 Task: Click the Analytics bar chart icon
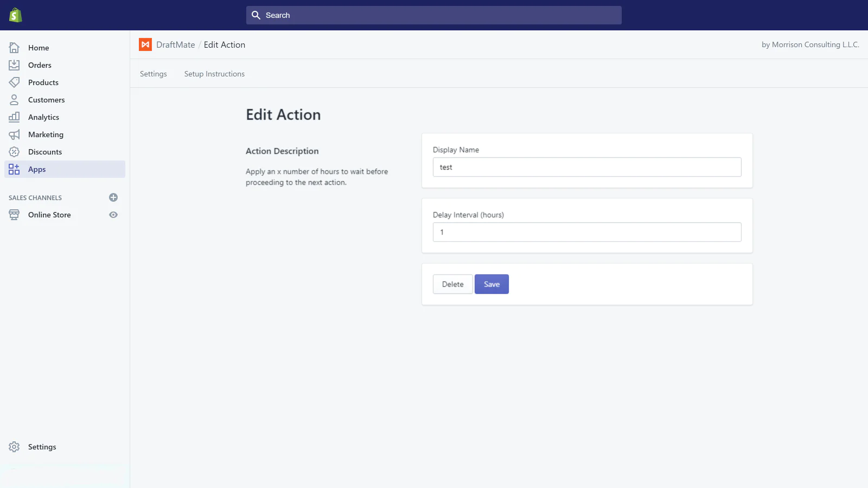(x=14, y=117)
